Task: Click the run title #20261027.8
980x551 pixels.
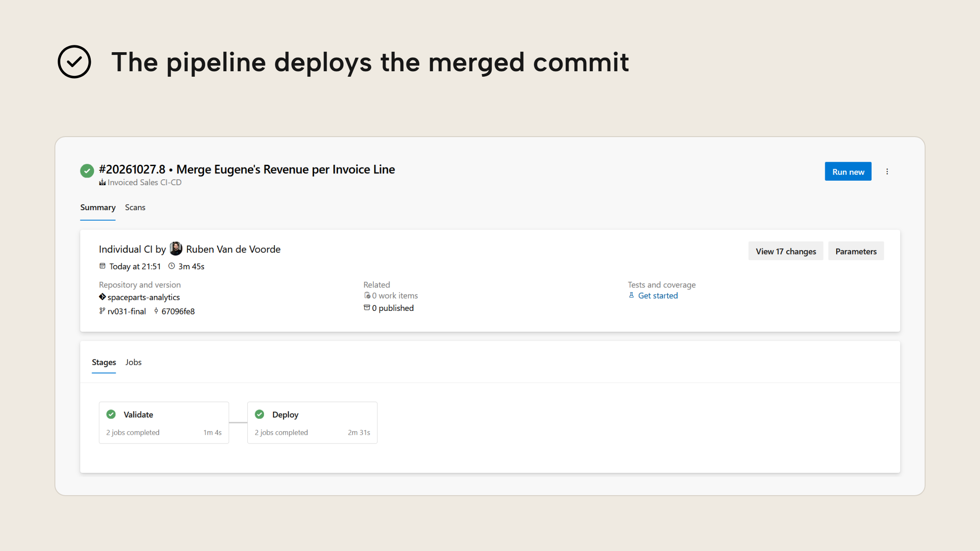Action: click(x=132, y=169)
